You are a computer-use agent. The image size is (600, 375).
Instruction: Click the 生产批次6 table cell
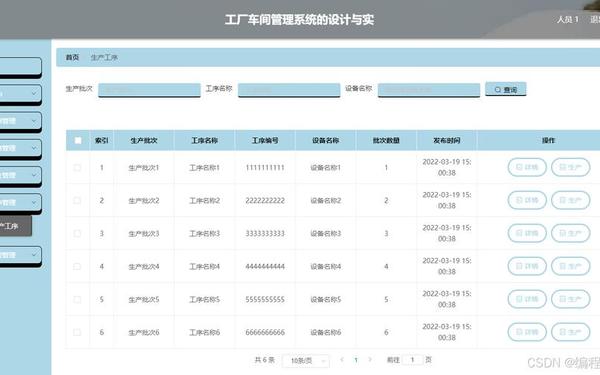144,332
